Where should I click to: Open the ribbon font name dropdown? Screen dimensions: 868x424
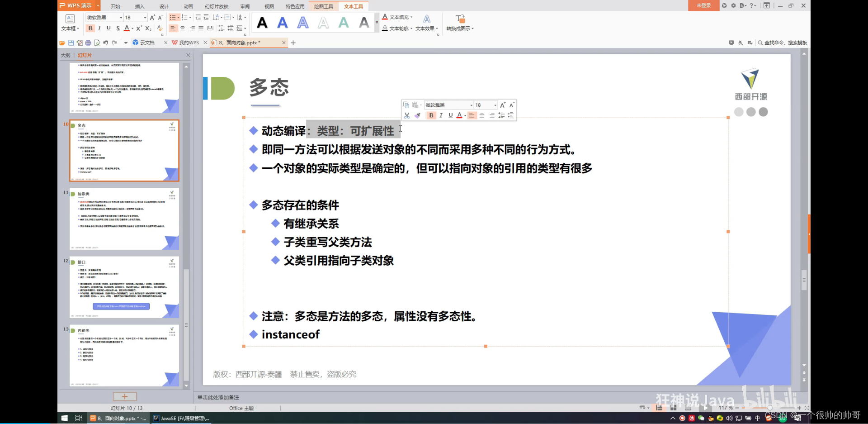121,18
